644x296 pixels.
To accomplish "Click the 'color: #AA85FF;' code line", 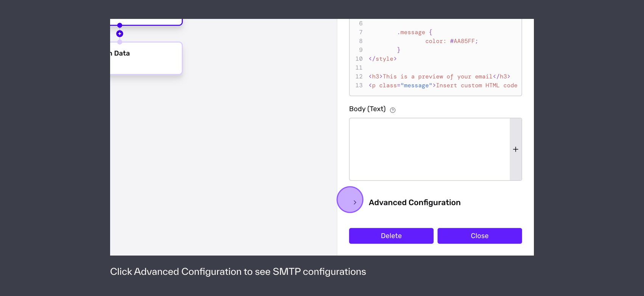I will coord(452,41).
